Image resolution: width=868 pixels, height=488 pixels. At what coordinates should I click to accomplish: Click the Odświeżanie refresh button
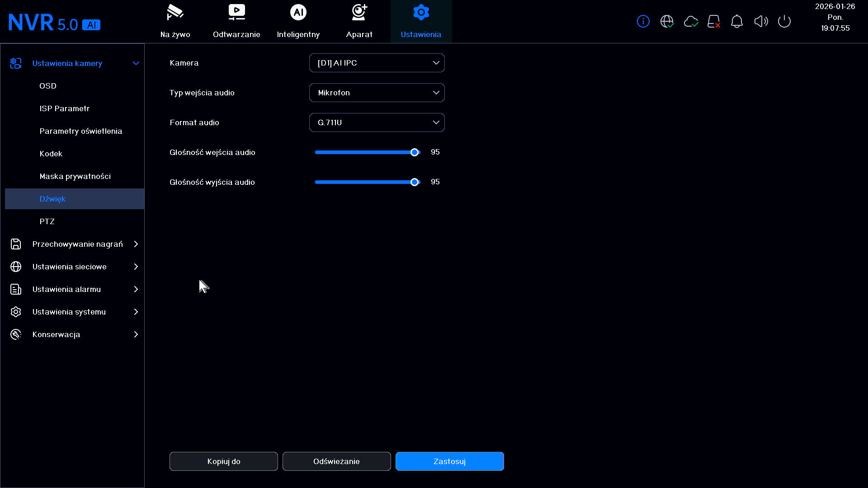pos(337,461)
